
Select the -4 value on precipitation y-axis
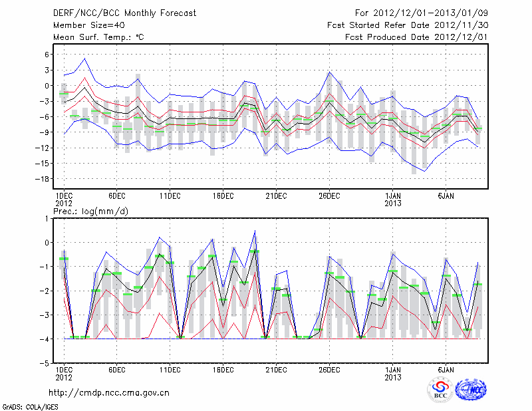tap(47, 339)
